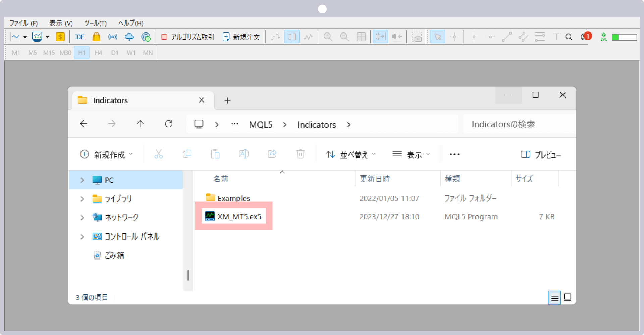The height and width of the screenshot is (335, 644).
Task: Zoom out on the chart
Action: click(344, 37)
